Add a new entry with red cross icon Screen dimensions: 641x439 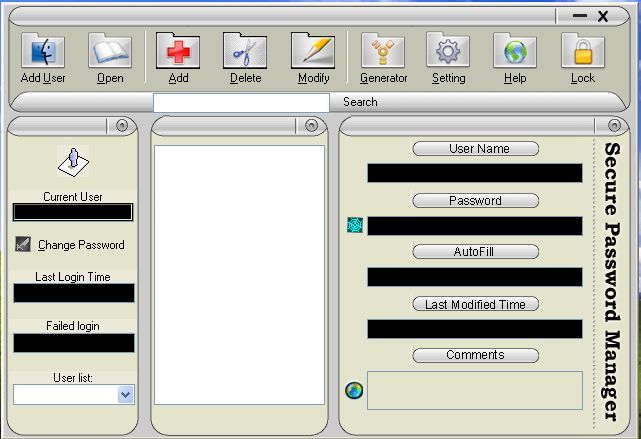(x=178, y=51)
